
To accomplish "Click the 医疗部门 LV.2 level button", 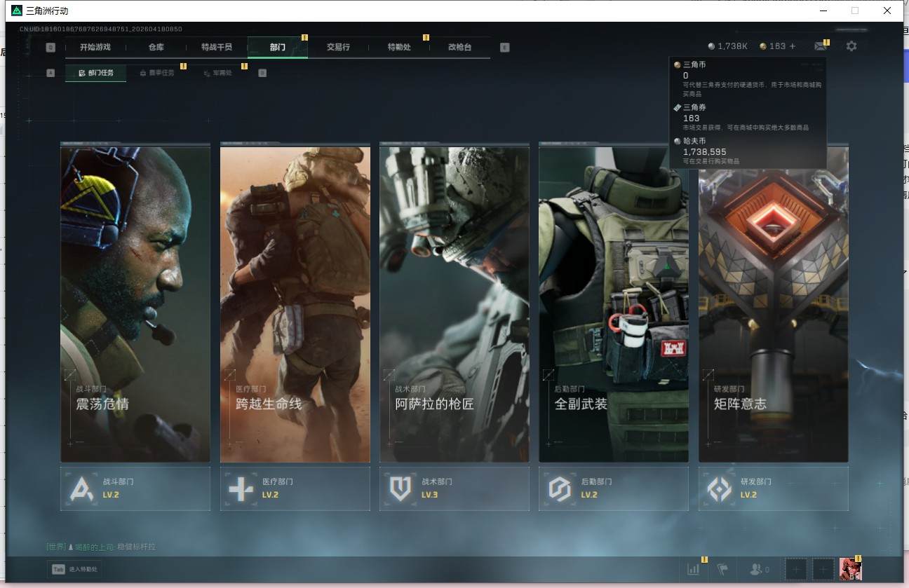I will pyautogui.click(x=295, y=488).
